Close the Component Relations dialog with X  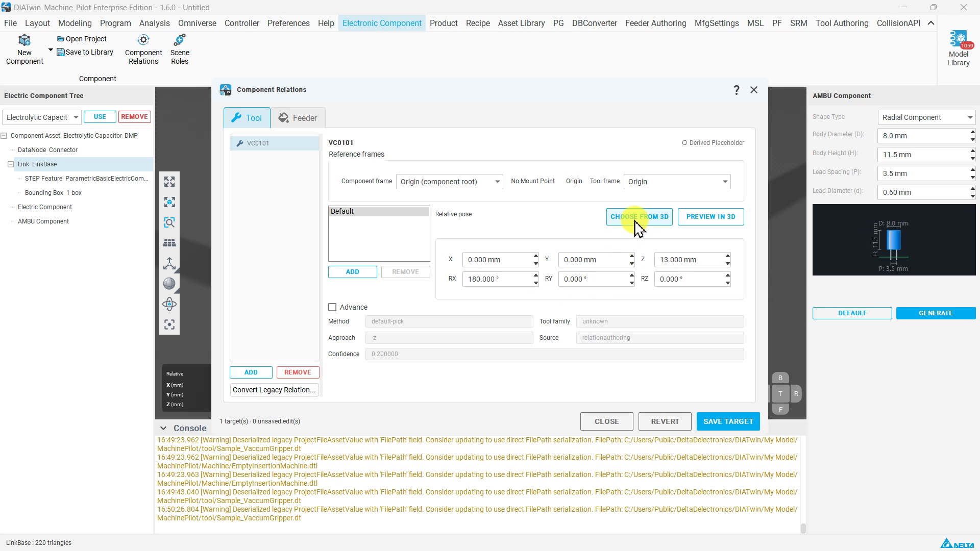click(x=754, y=90)
